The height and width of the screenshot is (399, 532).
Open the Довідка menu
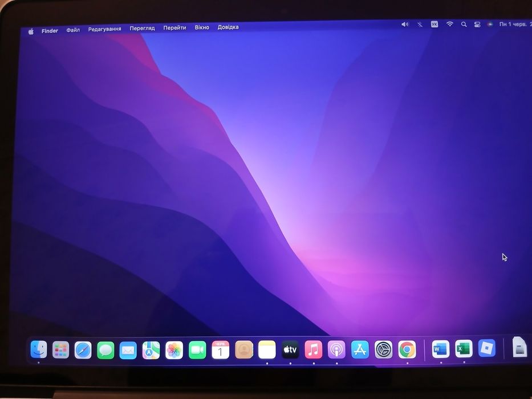228,27
